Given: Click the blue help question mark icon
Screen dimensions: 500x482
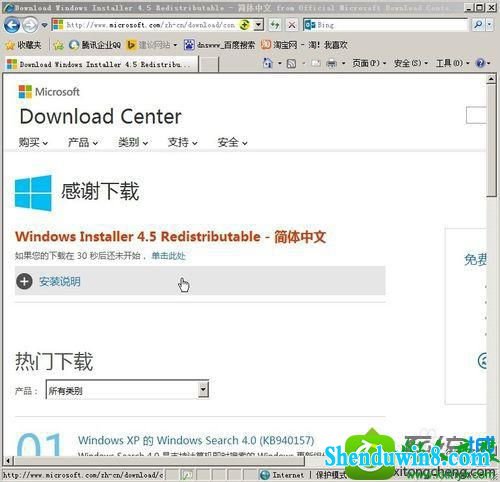Looking at the screenshot, I should 480,63.
